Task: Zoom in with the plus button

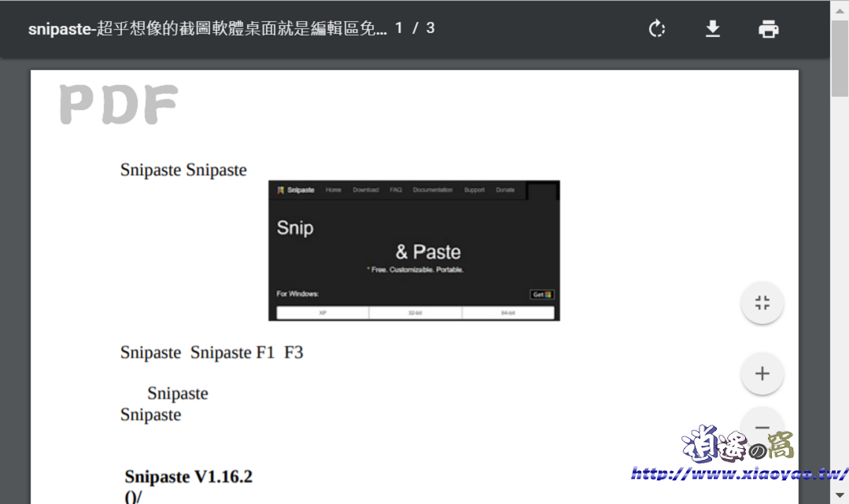Action: (762, 373)
